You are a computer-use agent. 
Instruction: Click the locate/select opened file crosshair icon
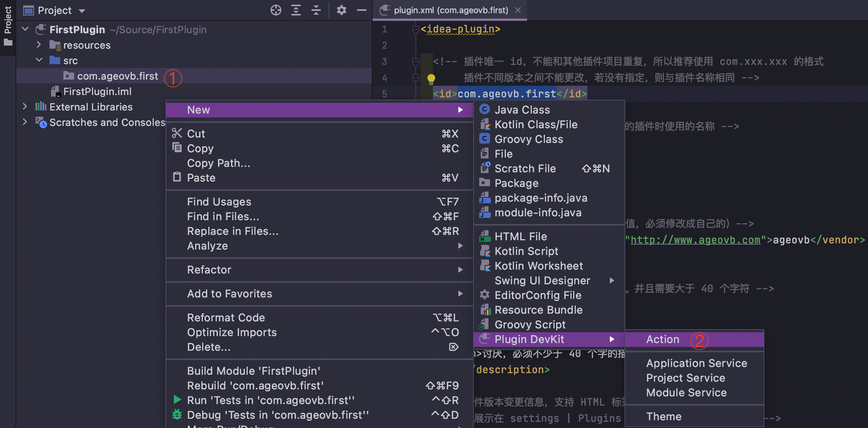(276, 10)
